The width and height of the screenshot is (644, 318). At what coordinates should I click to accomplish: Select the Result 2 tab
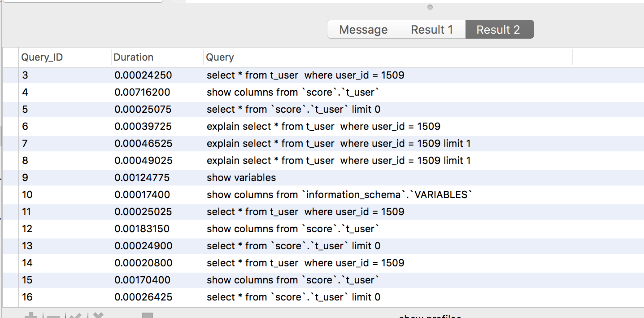[x=498, y=30]
